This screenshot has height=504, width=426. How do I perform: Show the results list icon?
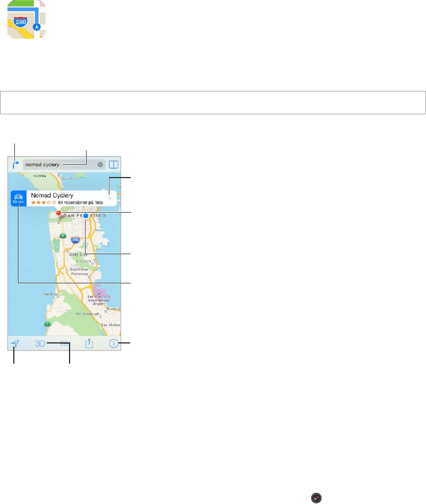64,343
